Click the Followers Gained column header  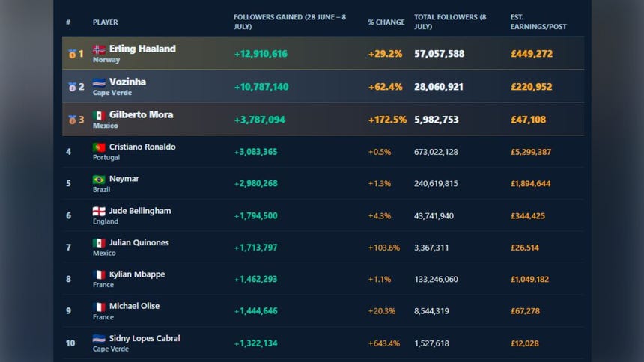[x=290, y=22]
